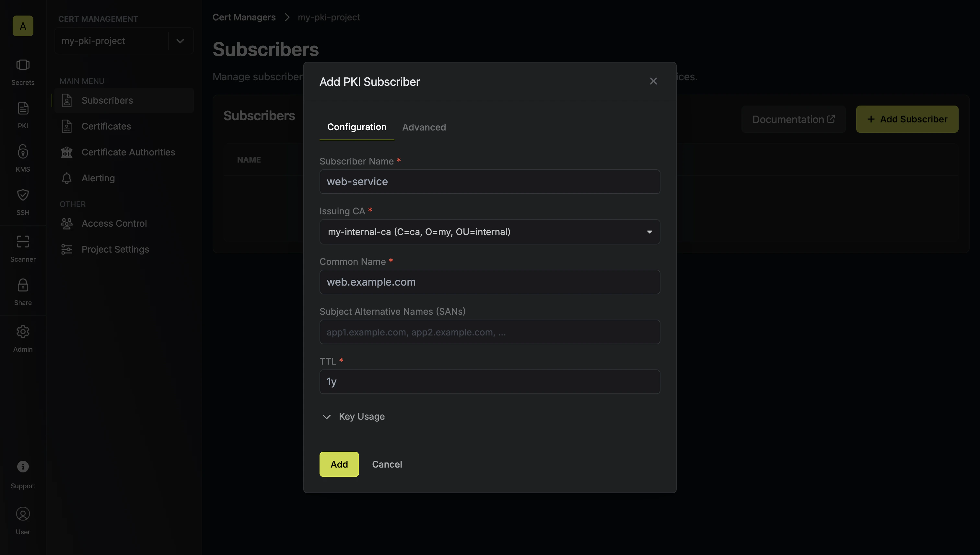The image size is (980, 555).
Task: Click the Add Subscriber button
Action: tap(907, 119)
